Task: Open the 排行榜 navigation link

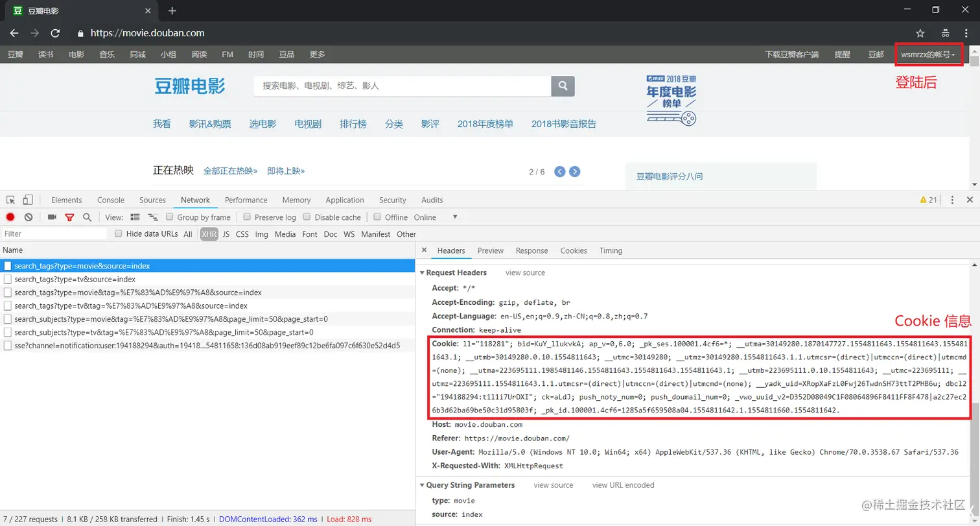Action: pyautogui.click(x=353, y=124)
